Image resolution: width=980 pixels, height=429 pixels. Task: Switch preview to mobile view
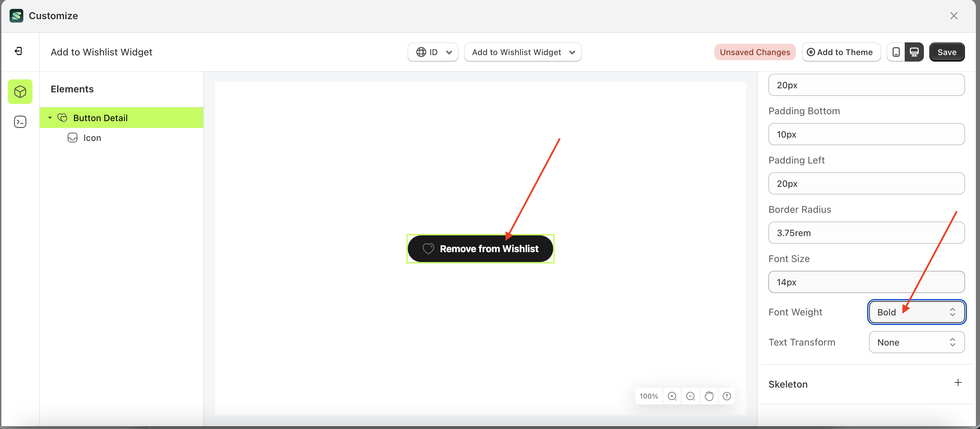point(896,52)
